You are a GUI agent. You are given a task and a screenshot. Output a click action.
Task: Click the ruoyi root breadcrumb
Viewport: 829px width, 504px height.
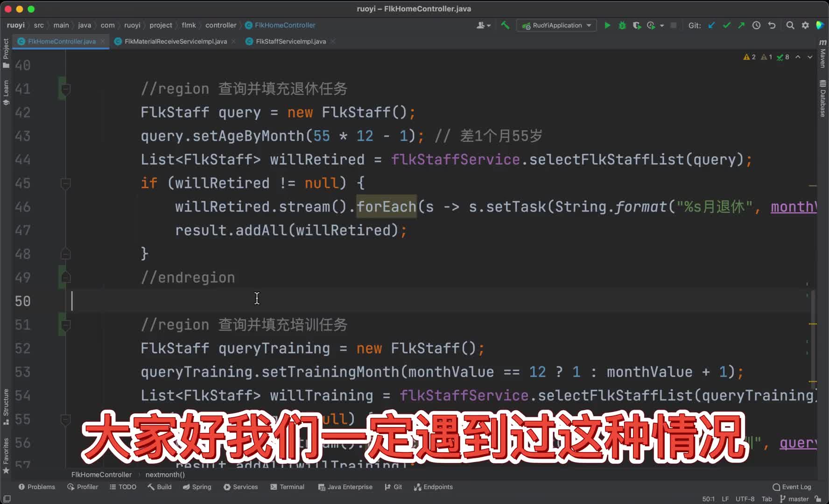coord(16,25)
